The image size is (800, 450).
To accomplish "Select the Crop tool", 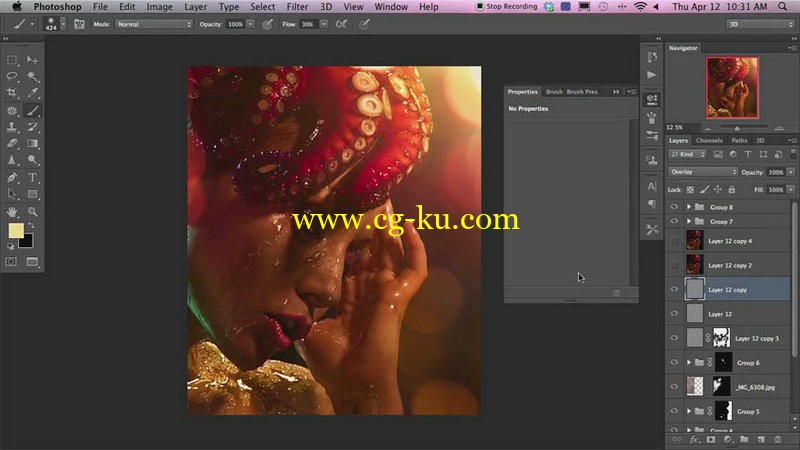I will click(12, 93).
